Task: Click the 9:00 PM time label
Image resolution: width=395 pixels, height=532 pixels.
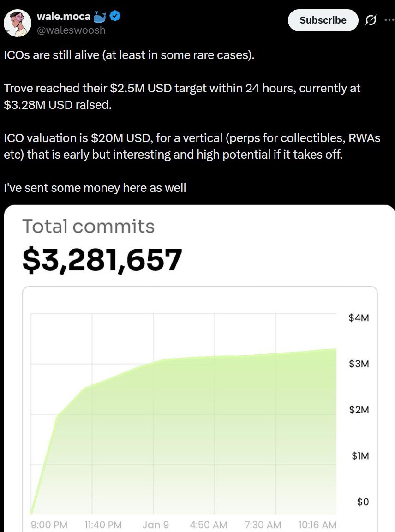Action: [49, 525]
